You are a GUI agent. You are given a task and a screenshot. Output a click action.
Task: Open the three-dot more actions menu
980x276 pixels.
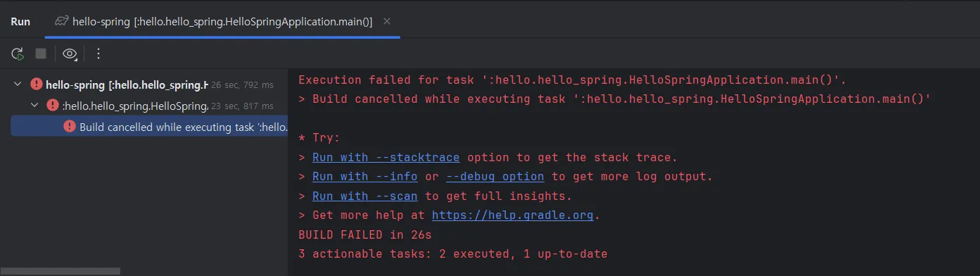click(x=98, y=54)
